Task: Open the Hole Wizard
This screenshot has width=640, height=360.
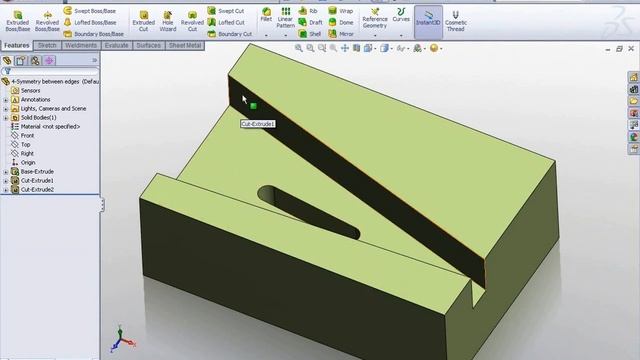Action: coord(168,22)
